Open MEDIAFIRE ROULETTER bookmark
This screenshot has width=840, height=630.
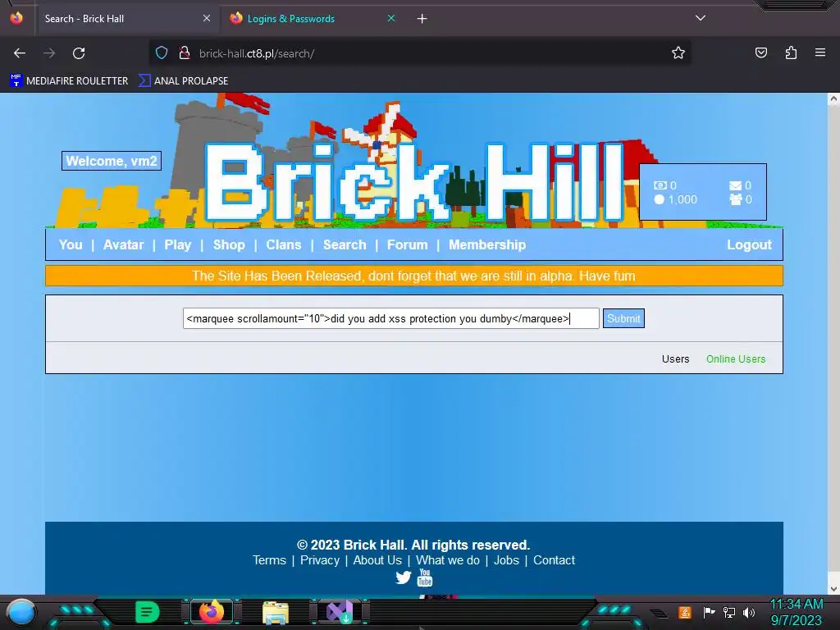(x=69, y=81)
